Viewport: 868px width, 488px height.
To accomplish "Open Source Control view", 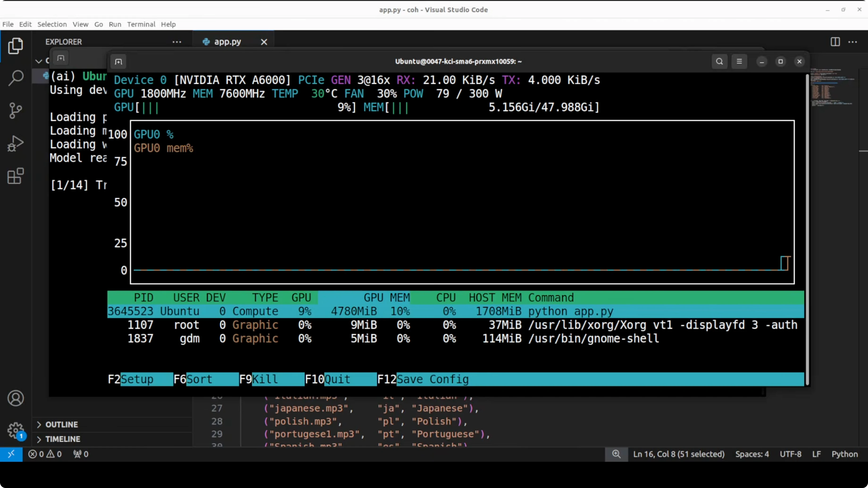I will coord(16,111).
